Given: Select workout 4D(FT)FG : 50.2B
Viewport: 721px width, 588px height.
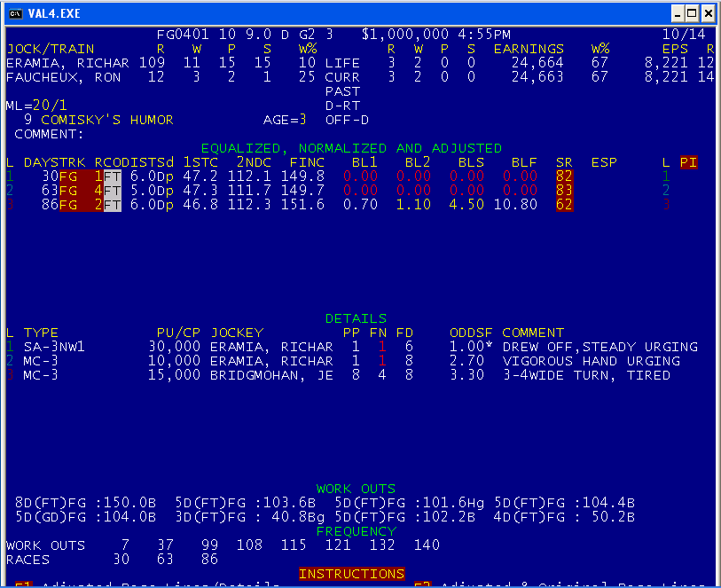Looking at the screenshot, I should click(x=564, y=517).
